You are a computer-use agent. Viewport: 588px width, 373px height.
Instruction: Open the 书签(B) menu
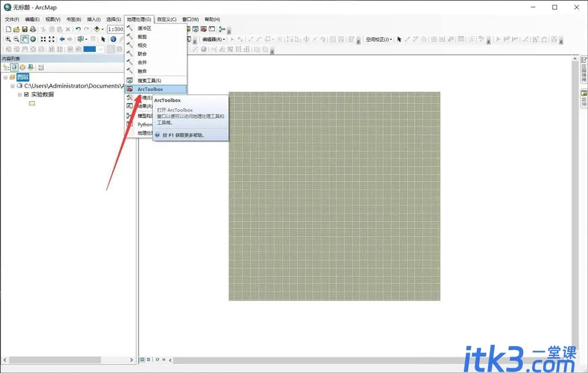pyautogui.click(x=73, y=19)
